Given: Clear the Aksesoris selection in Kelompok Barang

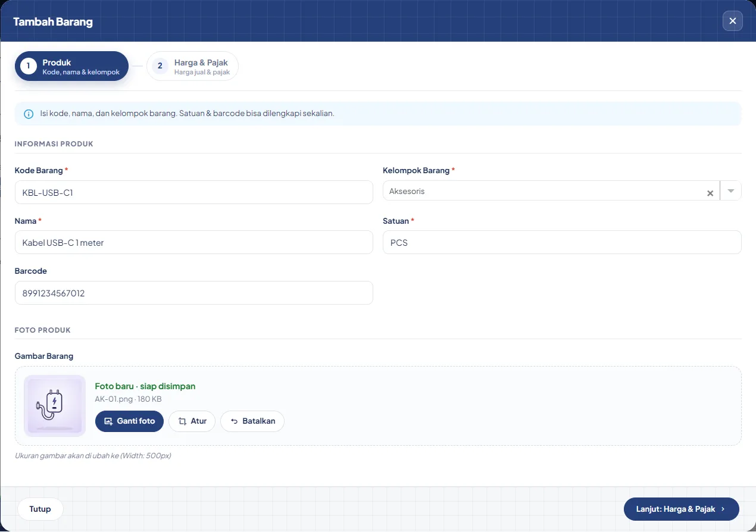Looking at the screenshot, I should point(710,193).
